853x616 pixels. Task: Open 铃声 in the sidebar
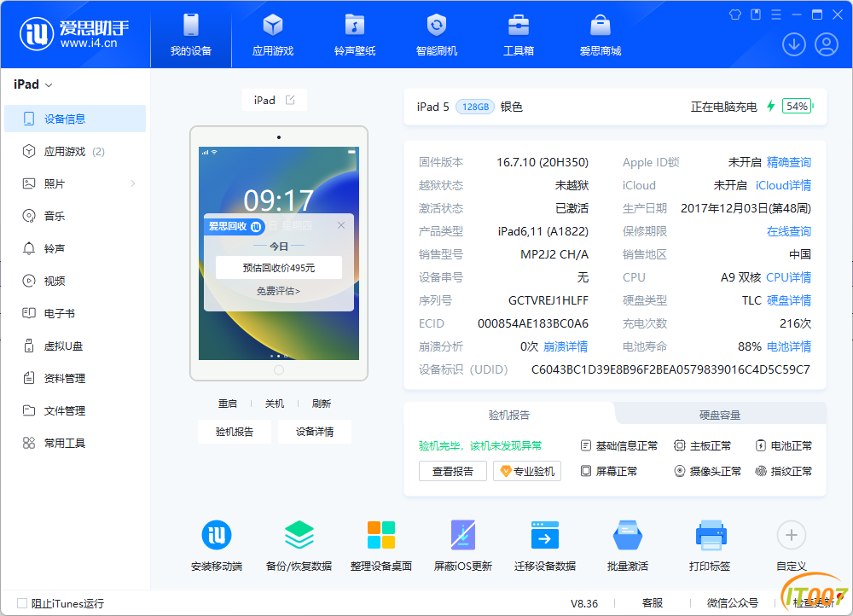click(75, 248)
